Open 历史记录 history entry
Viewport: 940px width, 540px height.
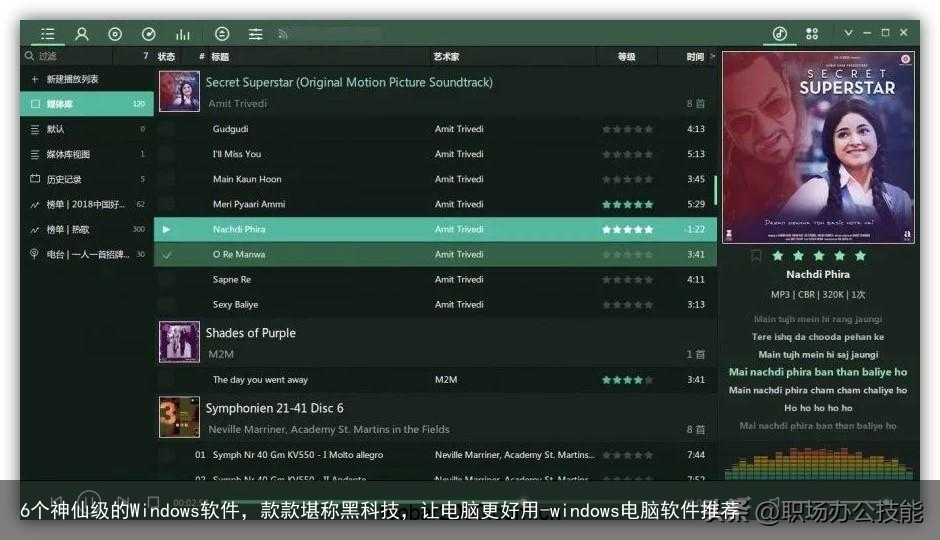click(x=87, y=179)
